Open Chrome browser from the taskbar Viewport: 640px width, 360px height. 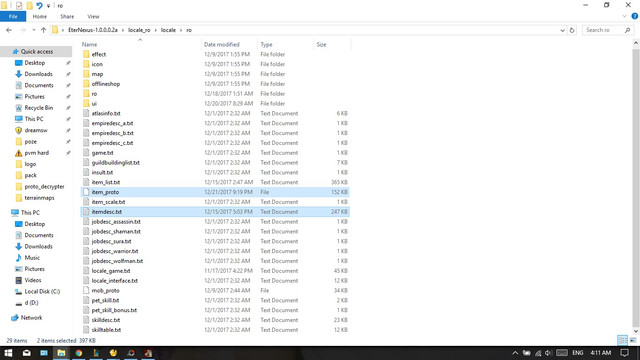pyautogui.click(x=78, y=353)
